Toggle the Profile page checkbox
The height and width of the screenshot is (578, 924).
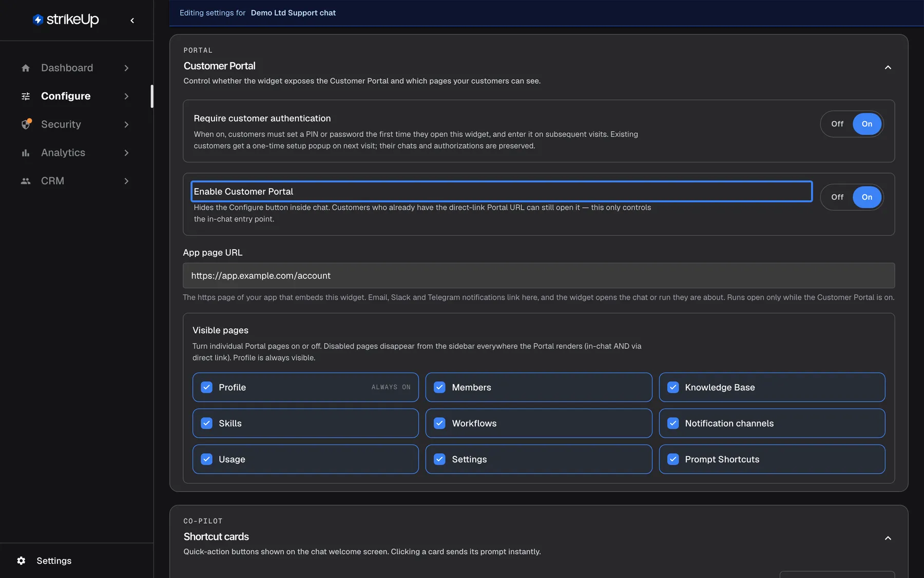(x=206, y=387)
